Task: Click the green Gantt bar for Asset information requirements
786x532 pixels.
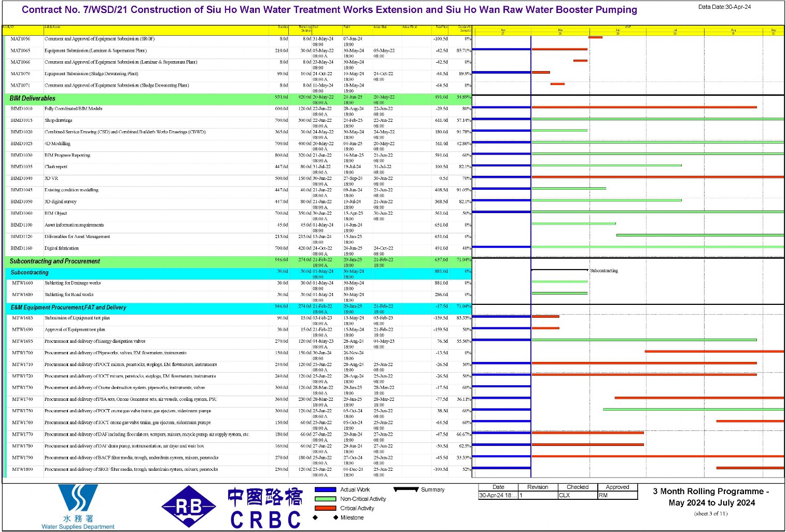Action: pos(574,223)
